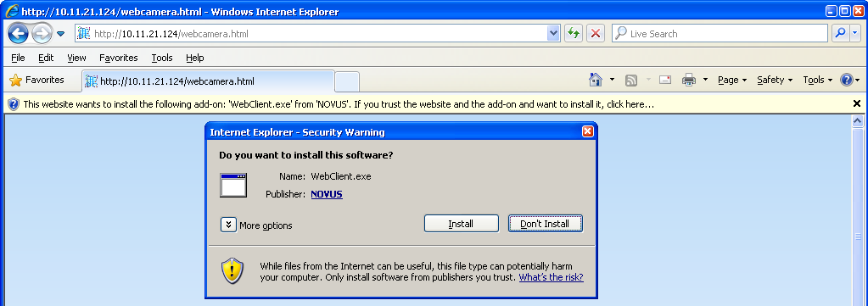Click the "Do you want to install this software?" heading
Viewport: 868px width, 306px height.
306,155
